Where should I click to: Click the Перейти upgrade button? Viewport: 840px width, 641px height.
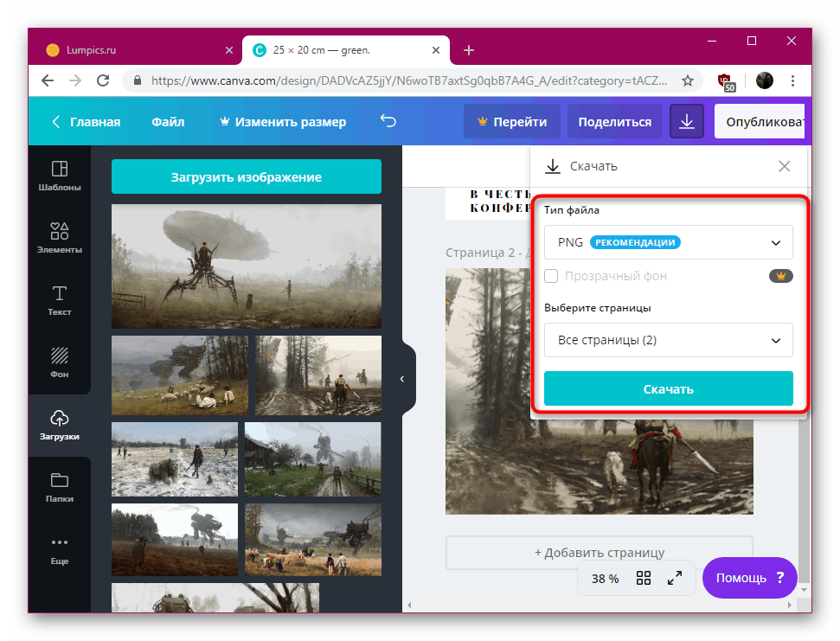tap(511, 122)
